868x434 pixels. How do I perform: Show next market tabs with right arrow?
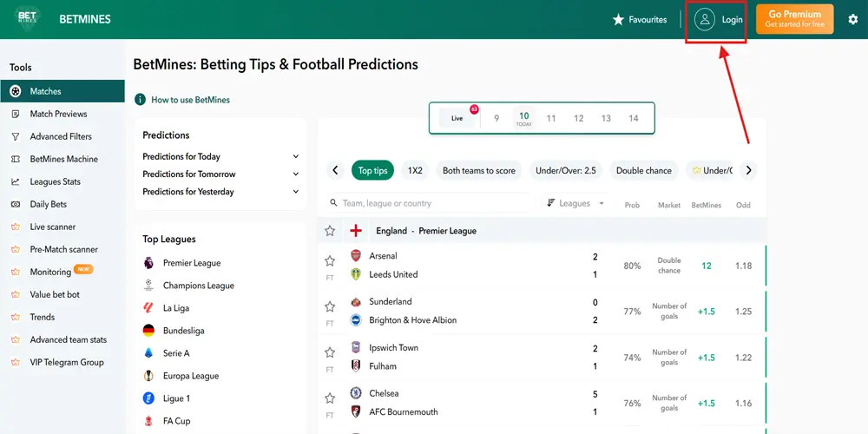point(748,170)
